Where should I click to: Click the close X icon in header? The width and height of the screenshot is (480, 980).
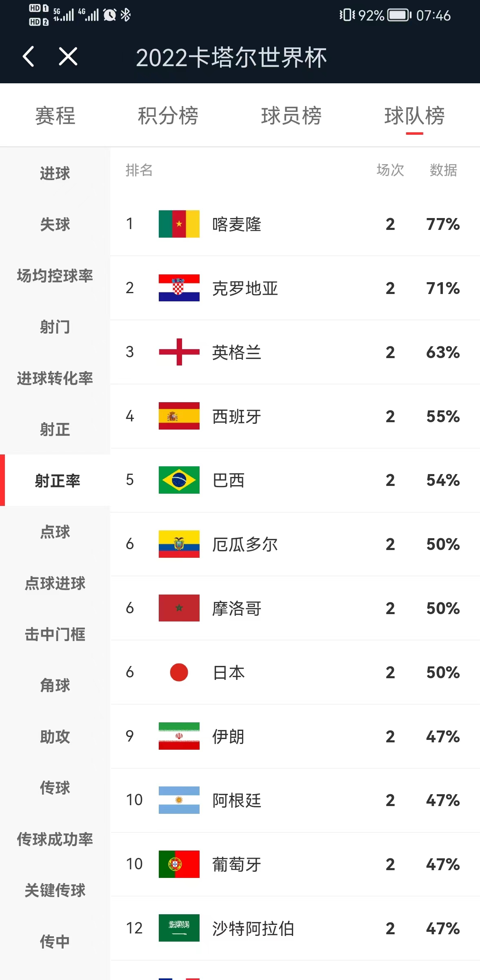pyautogui.click(x=68, y=57)
